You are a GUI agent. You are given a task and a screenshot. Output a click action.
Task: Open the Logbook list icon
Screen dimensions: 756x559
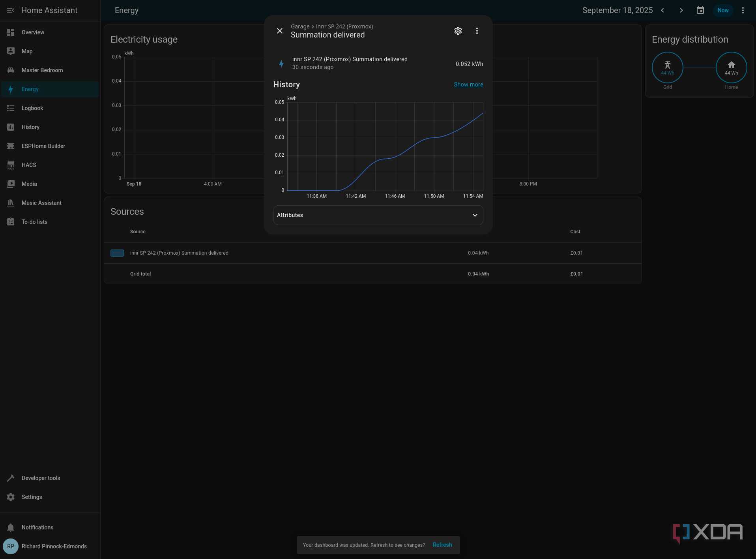[x=11, y=108]
